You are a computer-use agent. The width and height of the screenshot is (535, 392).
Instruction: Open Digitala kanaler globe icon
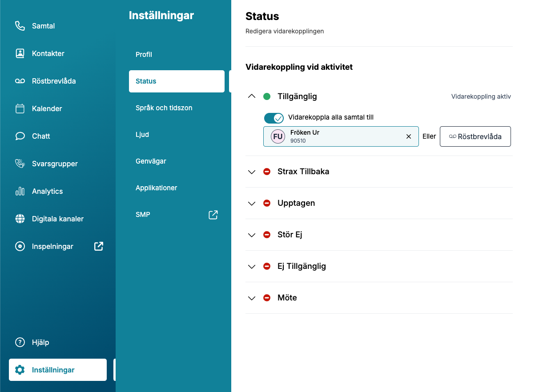(x=20, y=219)
